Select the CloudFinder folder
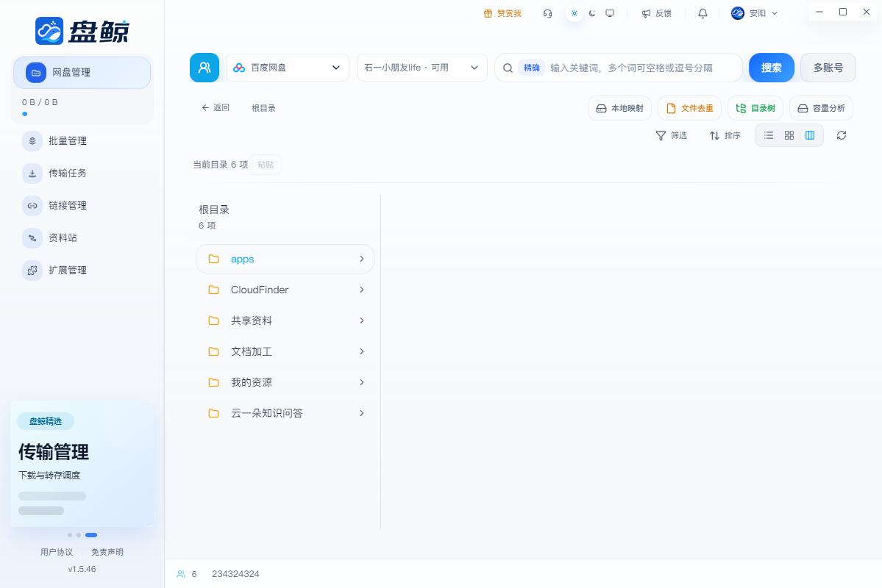Screen dimensions: 882x588 (285, 290)
